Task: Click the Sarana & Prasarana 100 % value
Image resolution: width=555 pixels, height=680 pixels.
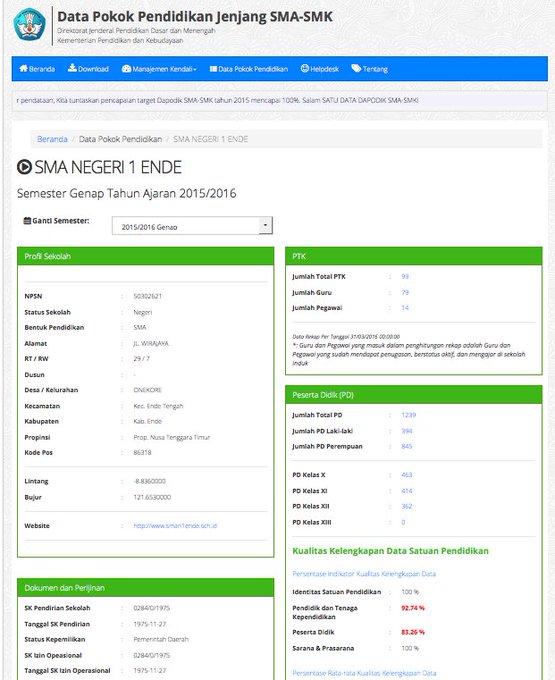Action: point(410,648)
